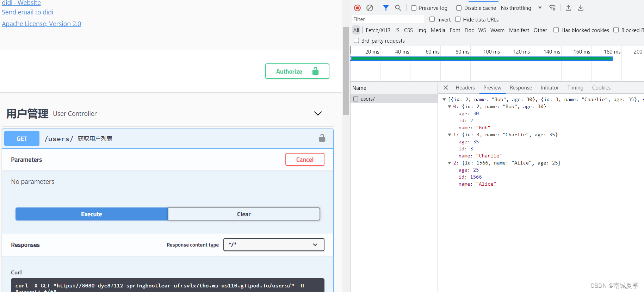Collapse the User Controller section chevron
This screenshot has height=292, width=644.
coord(318,113)
